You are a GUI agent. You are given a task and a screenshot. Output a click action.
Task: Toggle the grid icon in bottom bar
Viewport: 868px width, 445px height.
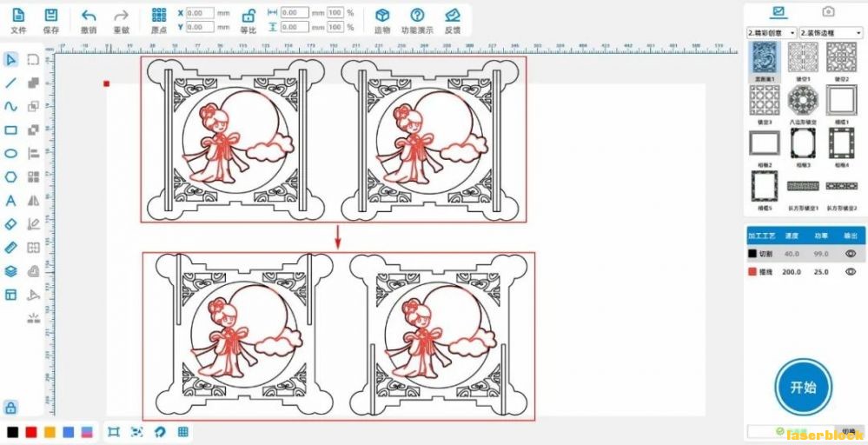pos(183,432)
